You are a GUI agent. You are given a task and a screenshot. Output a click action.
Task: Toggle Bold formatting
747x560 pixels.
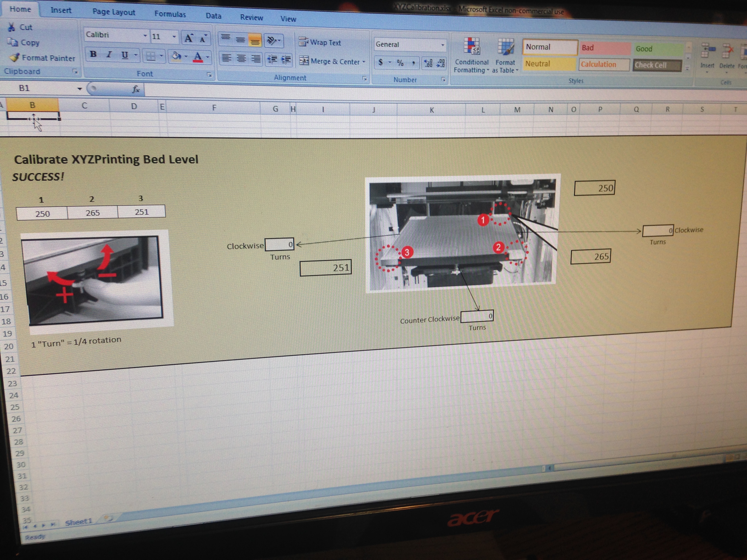(x=93, y=54)
